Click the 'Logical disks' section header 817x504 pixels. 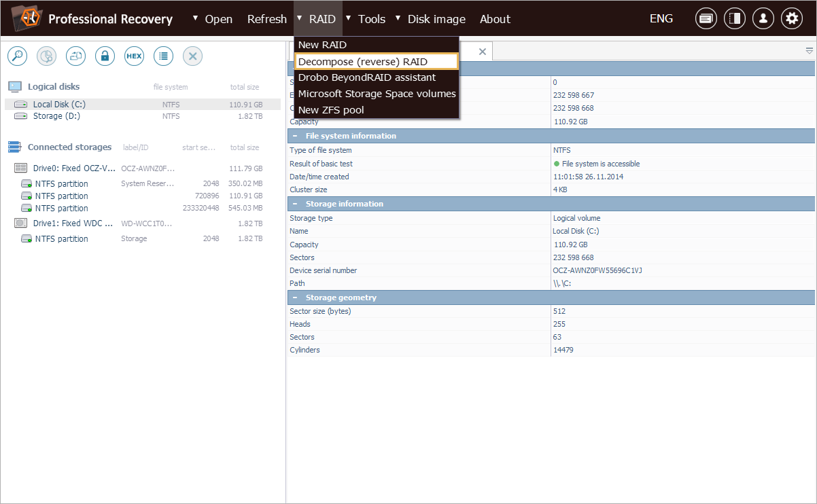point(54,86)
